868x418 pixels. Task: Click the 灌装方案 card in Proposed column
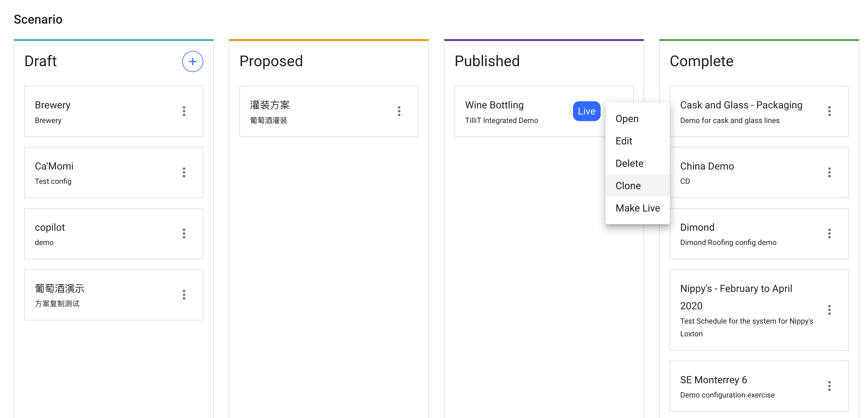coord(303,111)
